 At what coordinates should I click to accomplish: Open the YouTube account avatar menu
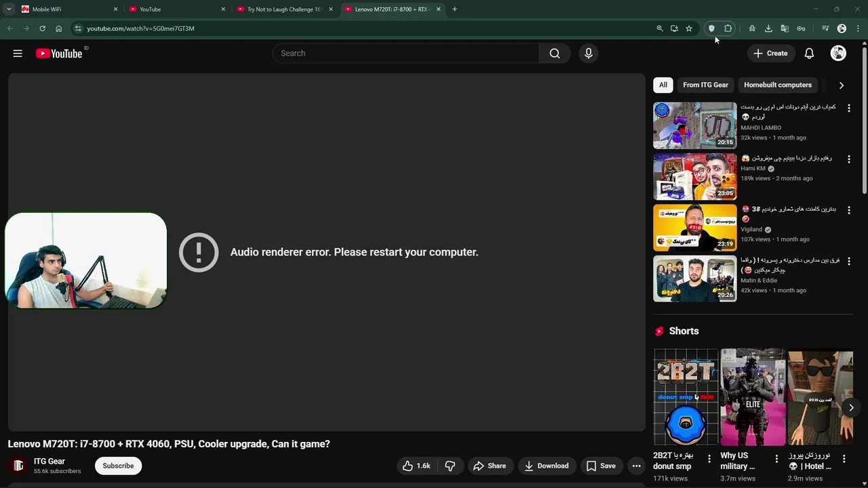pos(838,54)
